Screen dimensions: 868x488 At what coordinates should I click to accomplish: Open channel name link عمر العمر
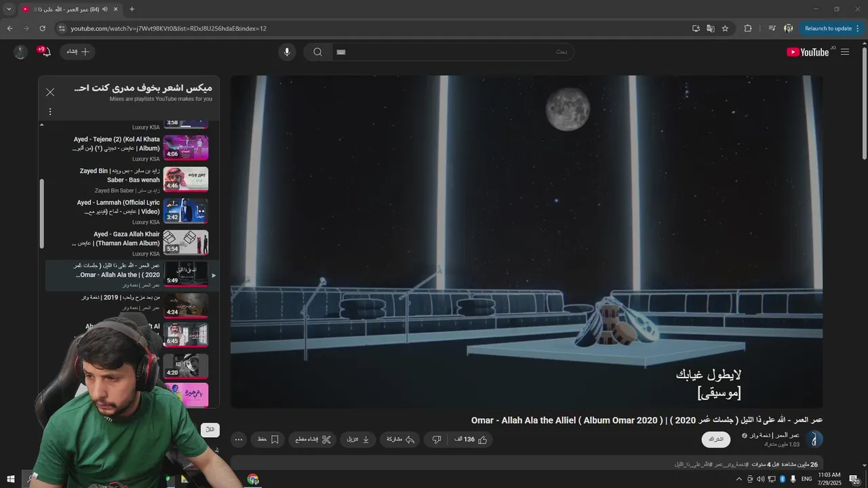[x=774, y=435]
